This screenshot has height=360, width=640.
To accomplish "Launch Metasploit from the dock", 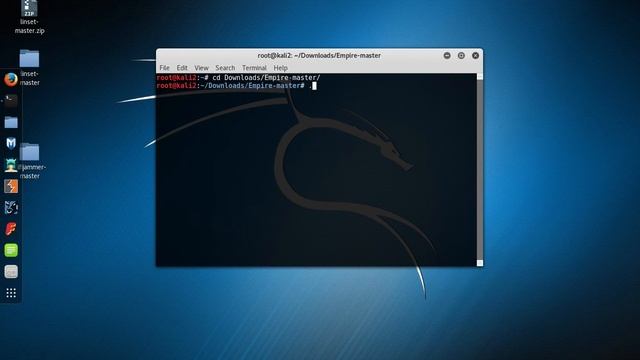I will tap(11, 143).
